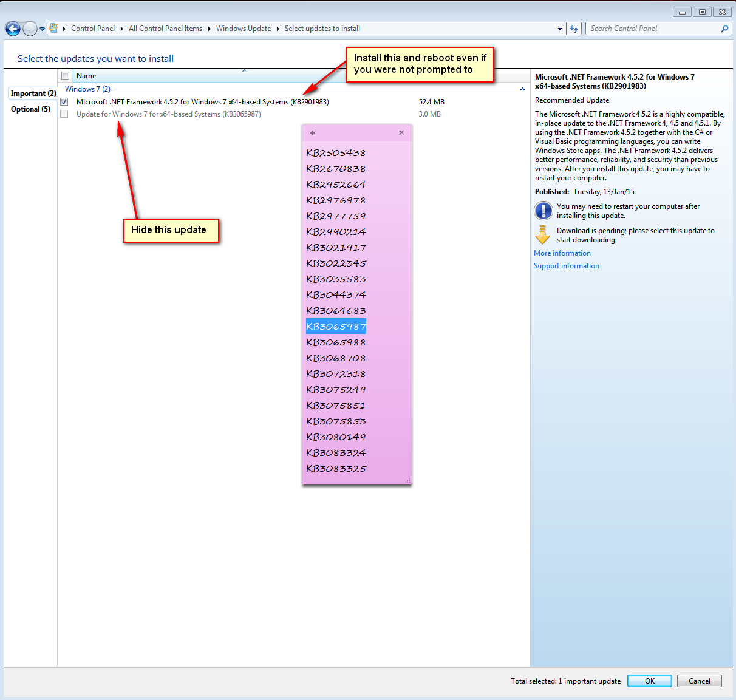The image size is (736, 700).
Task: Sort by the Name column header
Action: 86,76
